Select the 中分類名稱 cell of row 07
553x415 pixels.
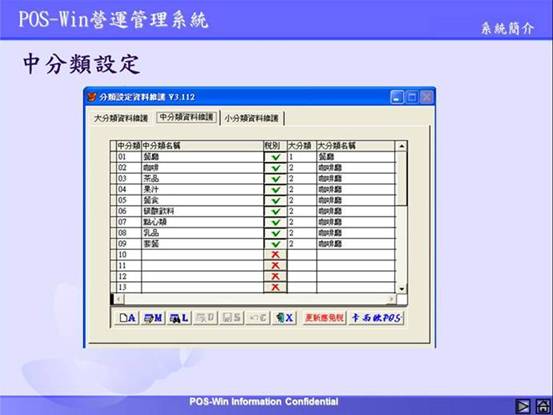pos(202,222)
